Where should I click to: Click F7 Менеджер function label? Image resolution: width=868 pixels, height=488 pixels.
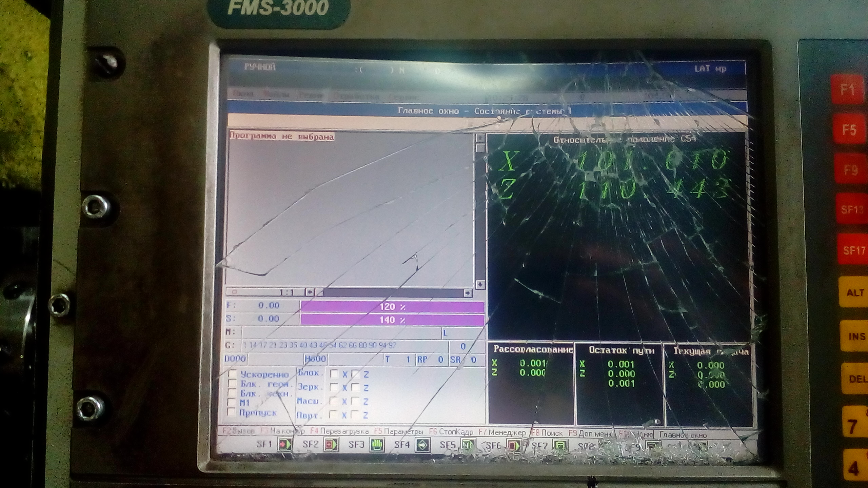(x=502, y=432)
